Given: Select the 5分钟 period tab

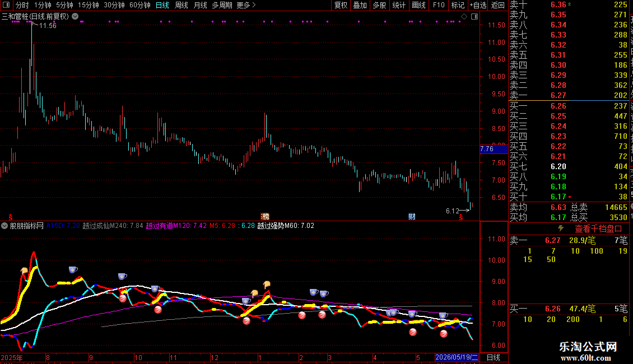Looking at the screenshot, I should [64, 5].
